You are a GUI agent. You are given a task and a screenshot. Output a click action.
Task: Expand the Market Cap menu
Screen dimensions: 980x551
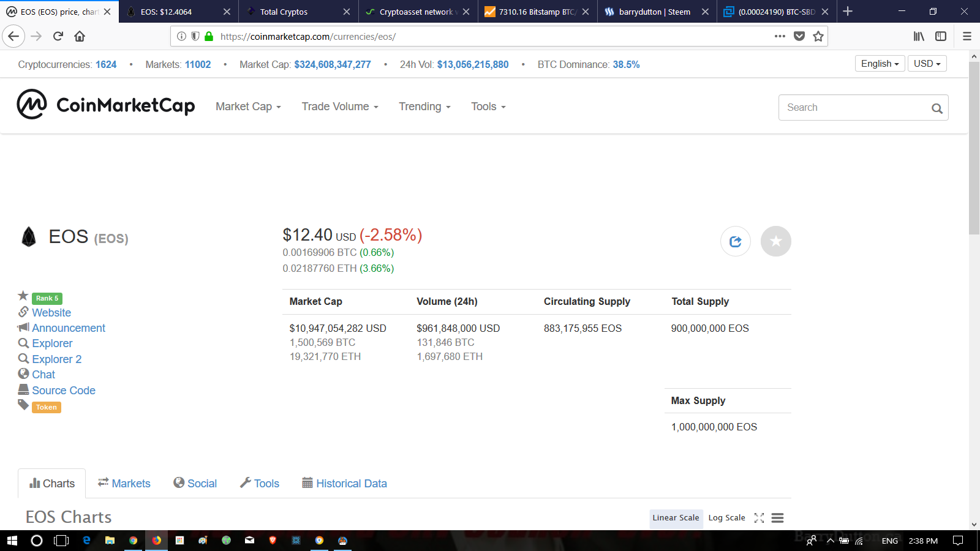[x=248, y=107]
